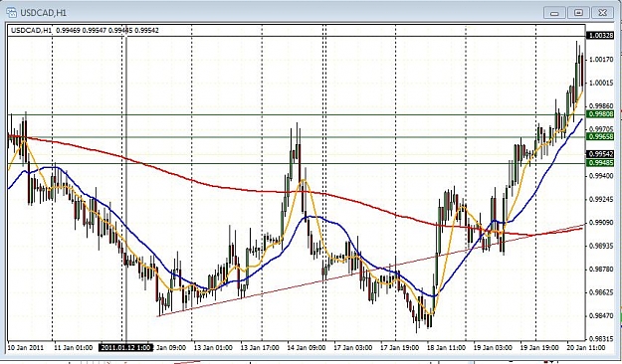Screen dimensions: 622x364
Task: Minimize the USDCAD,H1 chart window
Action: tap(554, 13)
